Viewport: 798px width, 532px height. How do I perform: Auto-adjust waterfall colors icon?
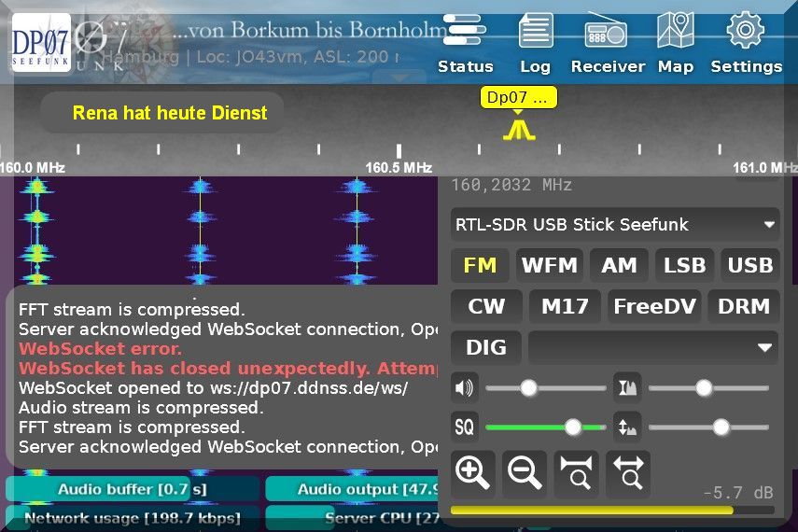pos(625,387)
